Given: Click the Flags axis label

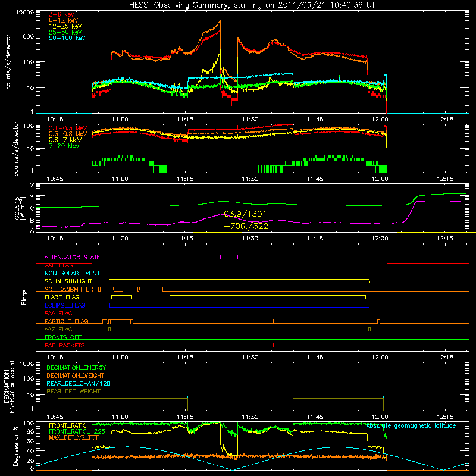Looking at the screenshot, I should (24, 297).
